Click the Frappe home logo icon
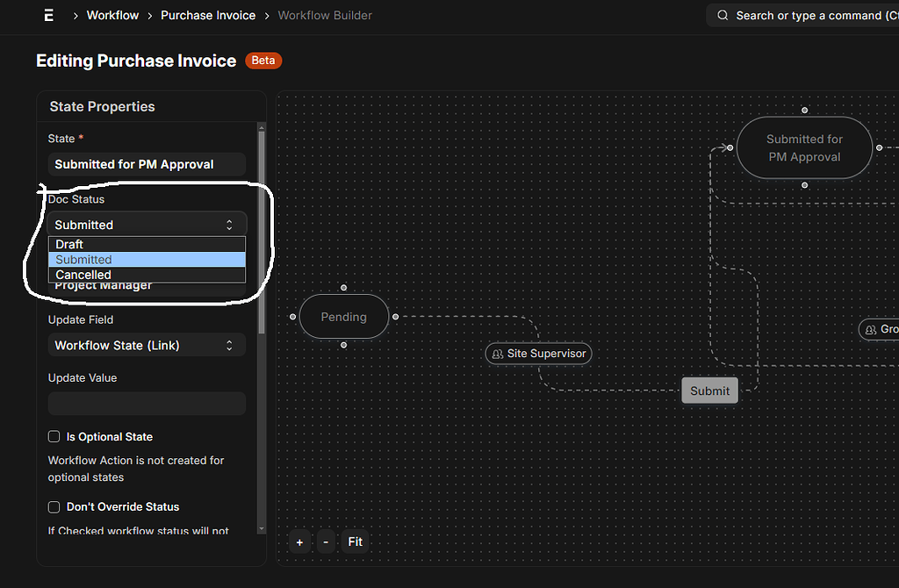Screen dimensions: 899x588 (47, 15)
